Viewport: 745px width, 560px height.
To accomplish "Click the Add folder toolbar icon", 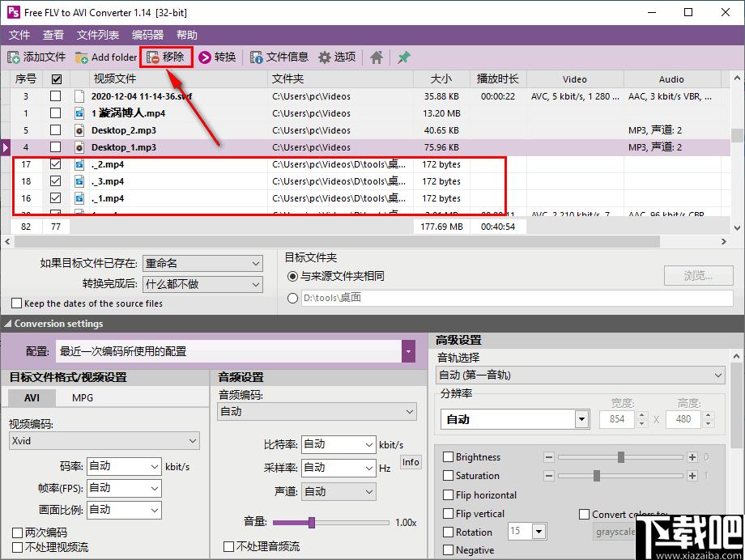I will [81, 57].
